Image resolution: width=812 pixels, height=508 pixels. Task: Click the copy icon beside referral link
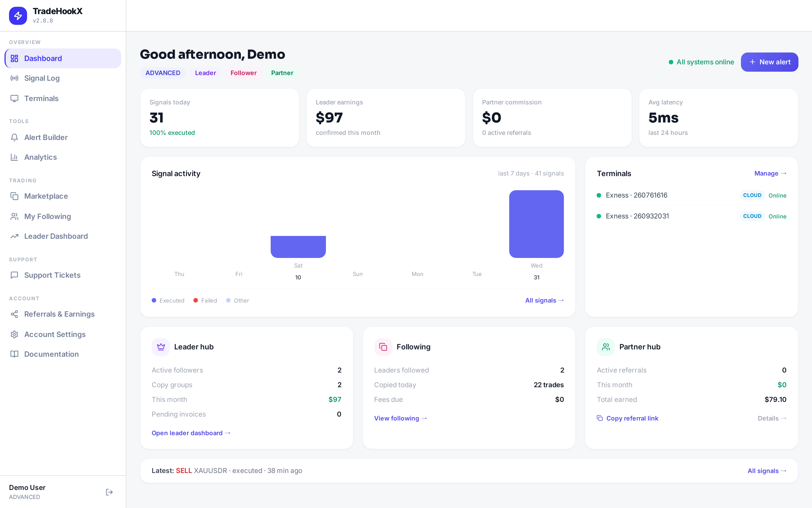[x=600, y=418]
